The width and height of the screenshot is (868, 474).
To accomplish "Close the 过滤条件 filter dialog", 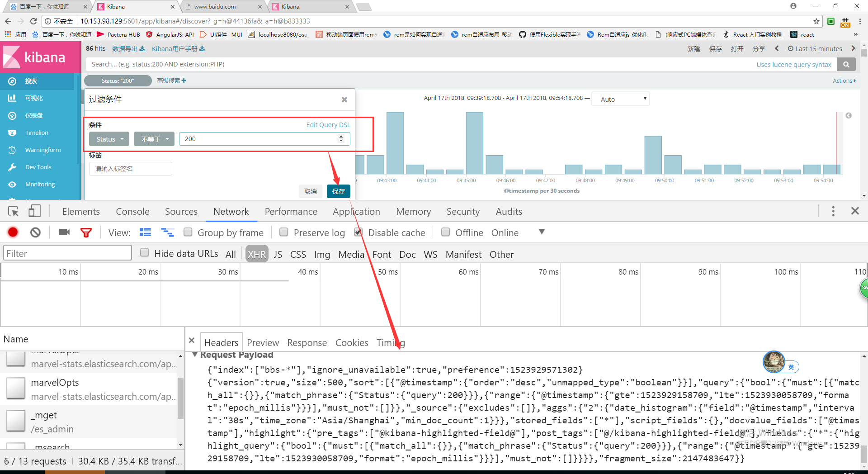I will 344,100.
